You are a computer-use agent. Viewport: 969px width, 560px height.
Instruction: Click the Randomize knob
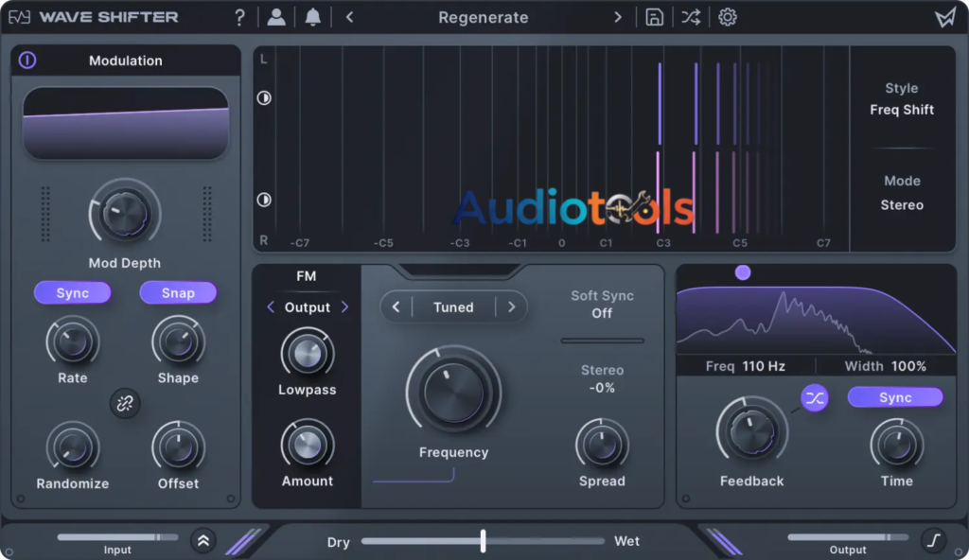(x=72, y=447)
